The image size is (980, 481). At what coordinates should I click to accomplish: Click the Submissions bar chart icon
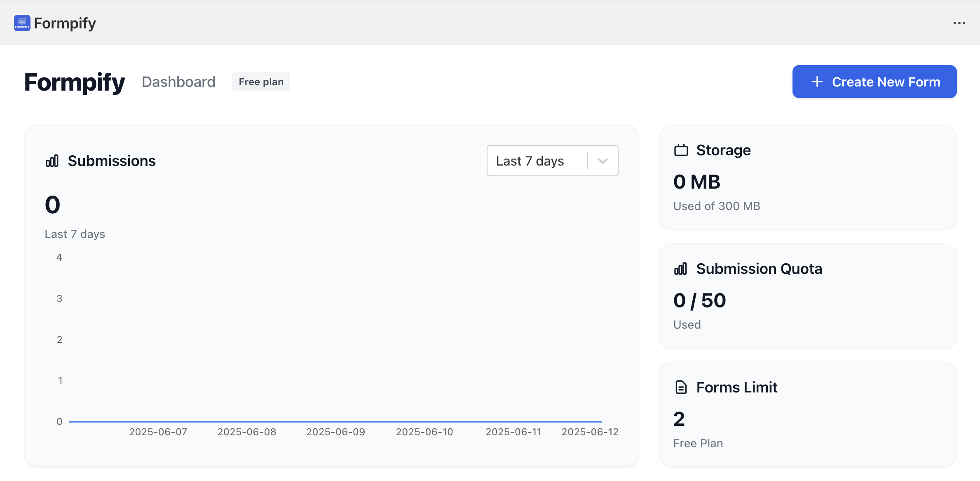52,161
